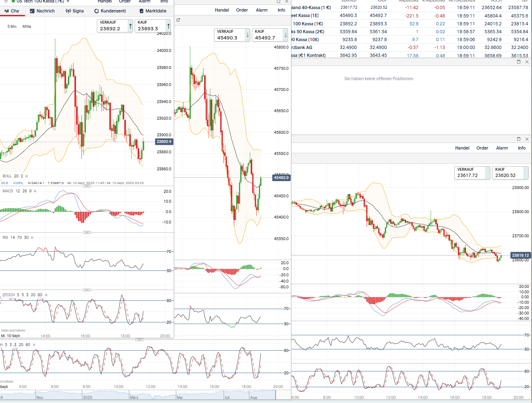The height and width of the screenshot is (403, 532).
Task: Maximize the open positions panel
Action: (x=518, y=62)
